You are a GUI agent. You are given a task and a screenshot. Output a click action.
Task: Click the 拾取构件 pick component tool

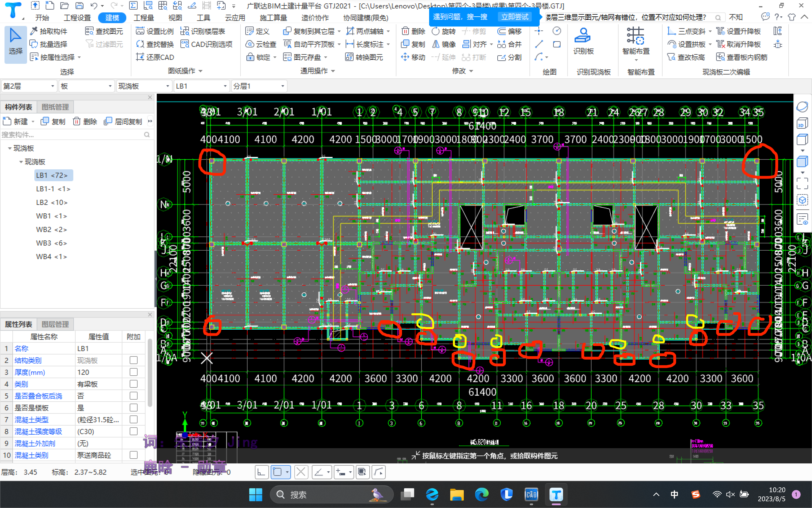pos(49,31)
